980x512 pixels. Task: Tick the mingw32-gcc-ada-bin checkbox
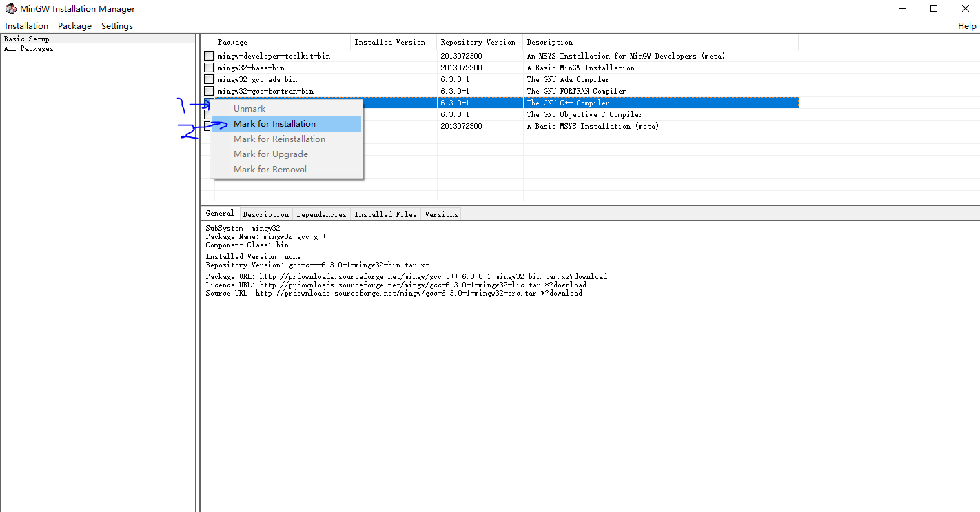209,79
